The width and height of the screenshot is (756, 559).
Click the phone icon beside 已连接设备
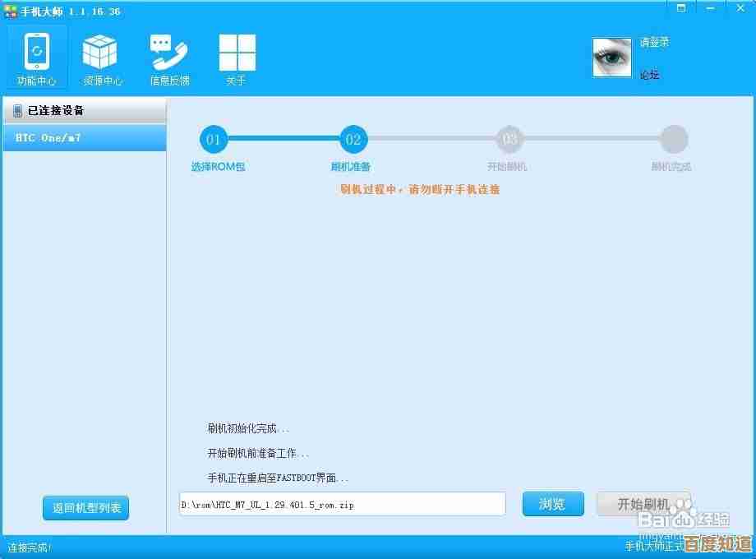(x=17, y=111)
